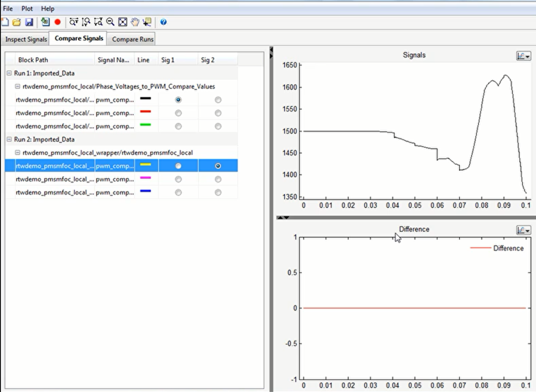The image size is (536, 392).
Task: Select the fit to view icon
Action: click(x=123, y=22)
